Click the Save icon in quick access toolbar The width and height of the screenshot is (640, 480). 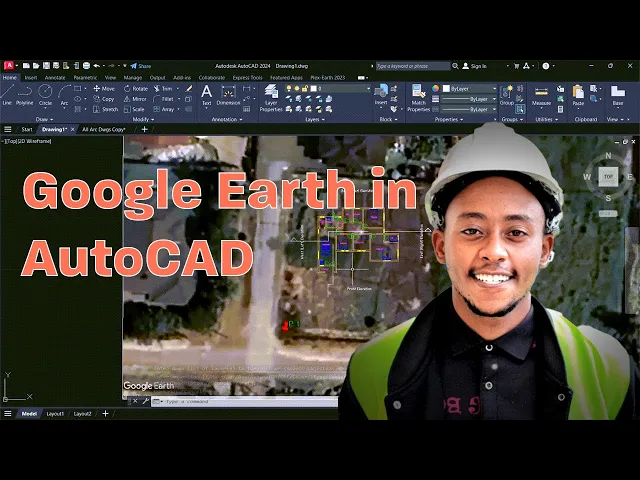coord(46,66)
